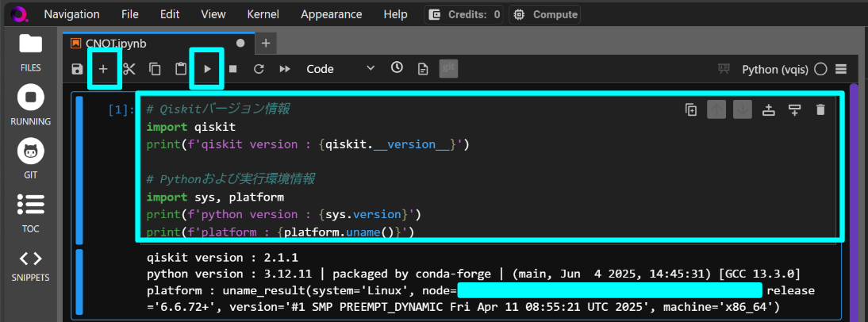This screenshot has height=322, width=868.
Task: Click the presentation icon near kernel name
Action: (x=723, y=69)
